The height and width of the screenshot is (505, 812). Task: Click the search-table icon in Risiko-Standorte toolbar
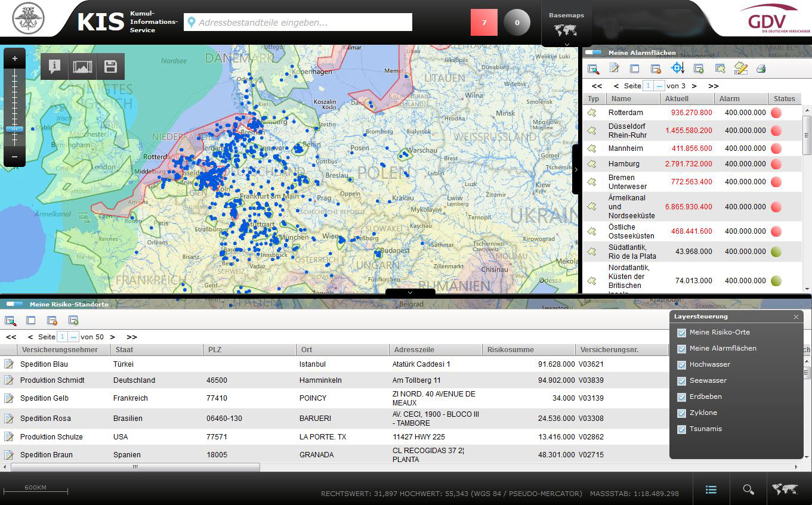coord(10,321)
